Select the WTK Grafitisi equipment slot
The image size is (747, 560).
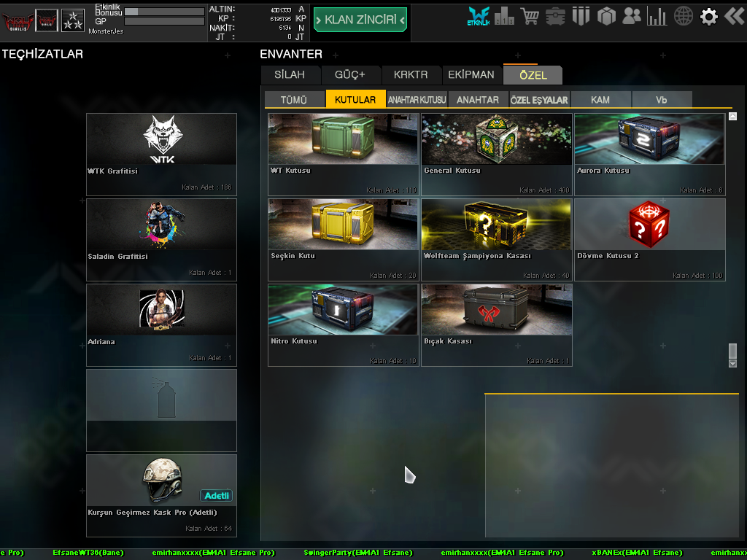[x=161, y=155]
